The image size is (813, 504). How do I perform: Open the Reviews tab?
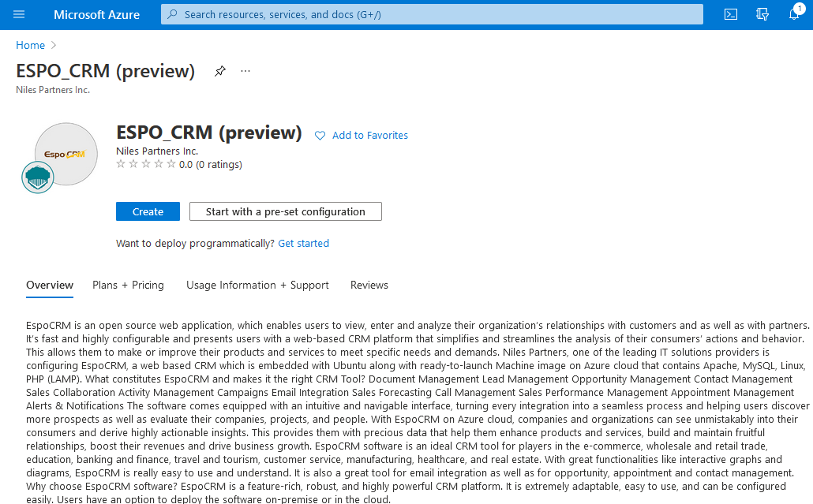(x=369, y=285)
